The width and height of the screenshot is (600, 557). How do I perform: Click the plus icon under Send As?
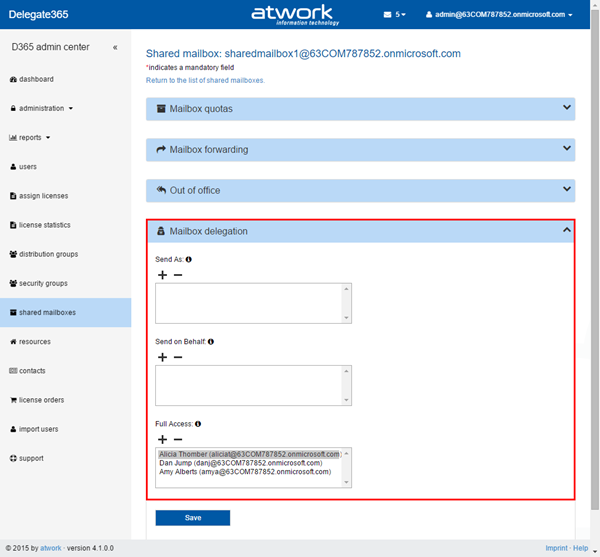[x=162, y=275]
